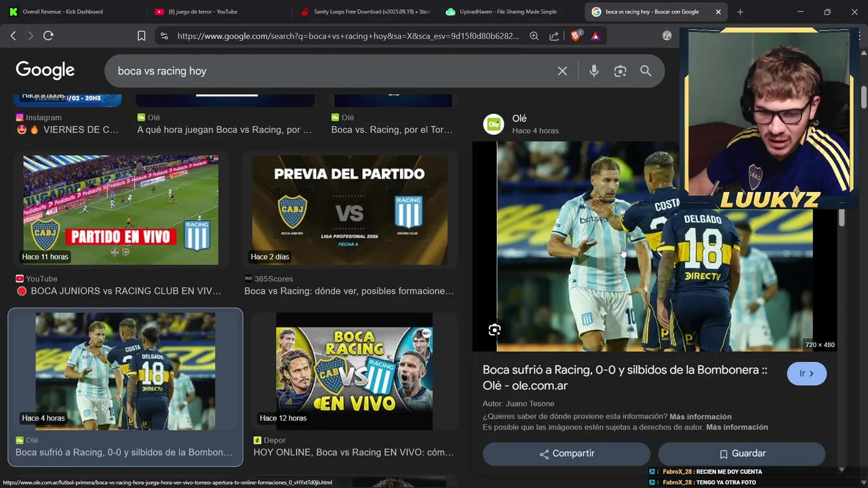This screenshot has height=488, width=868.
Task: Click the Olé source logo in preview panel
Action: point(494,124)
